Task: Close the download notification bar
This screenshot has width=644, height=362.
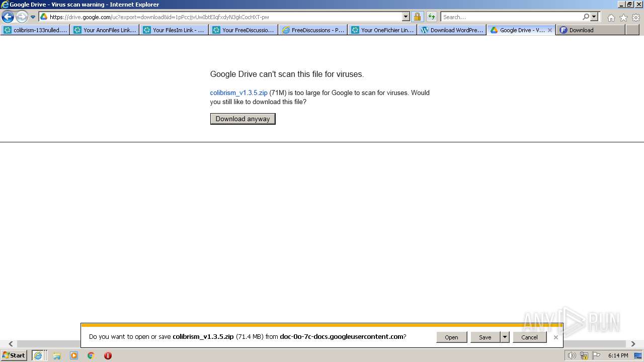Action: click(555, 337)
